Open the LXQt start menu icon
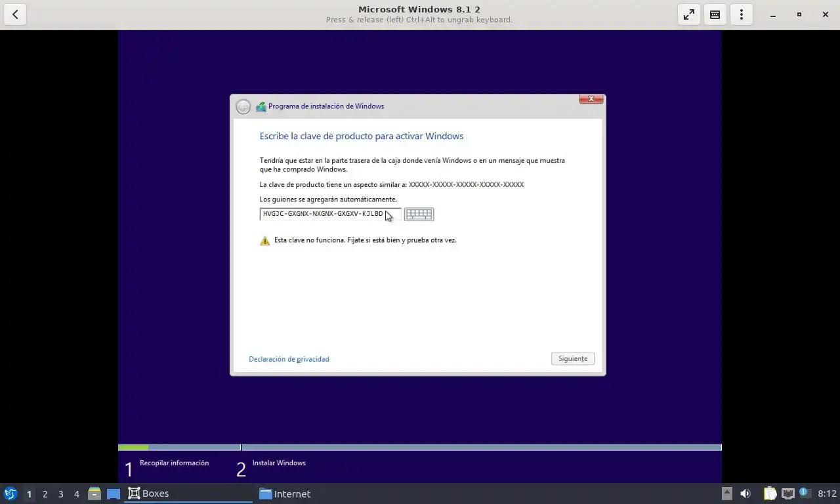840x504 pixels. 10,493
